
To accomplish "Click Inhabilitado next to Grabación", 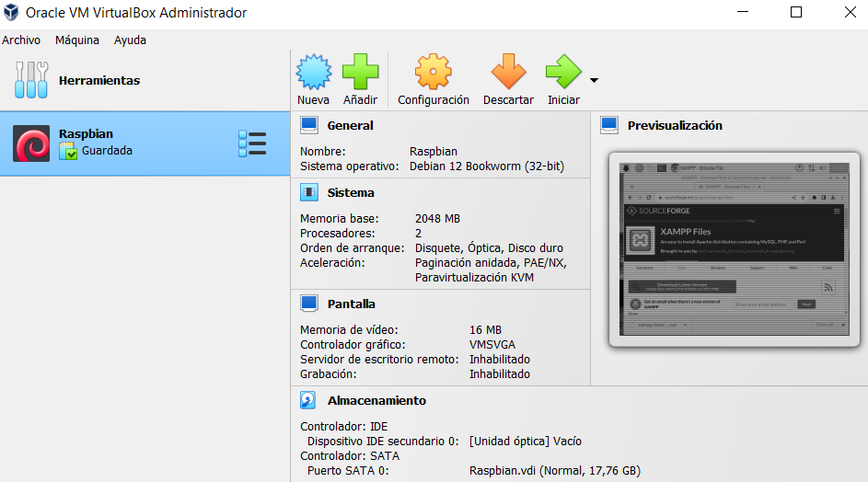I will pos(499,374).
